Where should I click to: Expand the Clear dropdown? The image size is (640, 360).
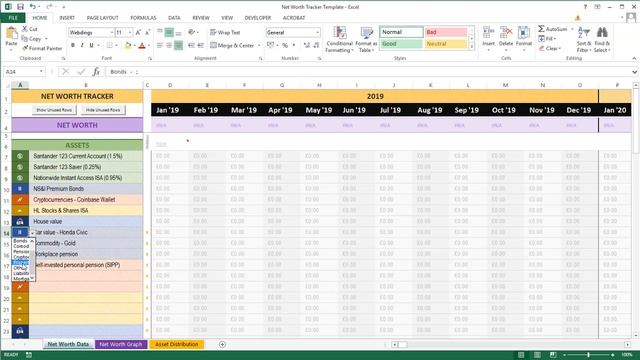click(x=560, y=48)
